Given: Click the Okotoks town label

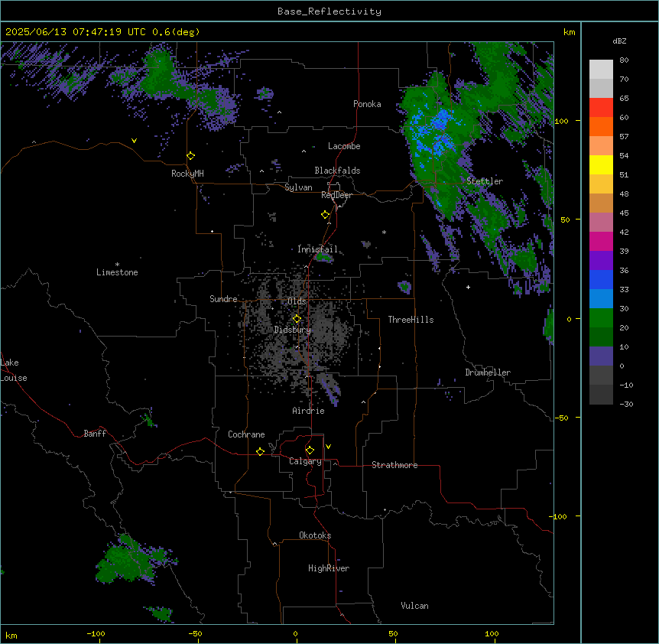Looking at the screenshot, I should click(x=315, y=535).
